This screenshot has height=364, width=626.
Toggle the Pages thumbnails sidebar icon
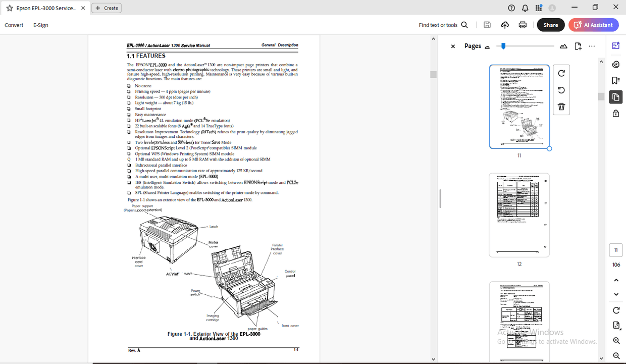point(616,97)
